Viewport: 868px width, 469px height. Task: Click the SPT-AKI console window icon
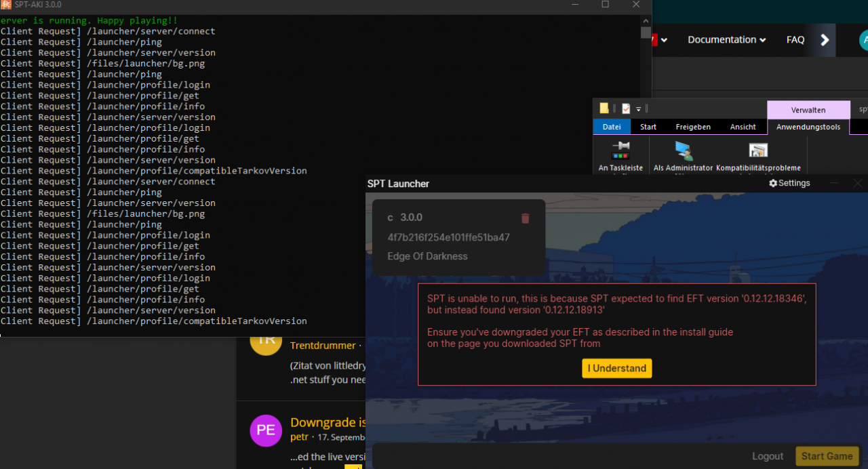click(x=5, y=5)
